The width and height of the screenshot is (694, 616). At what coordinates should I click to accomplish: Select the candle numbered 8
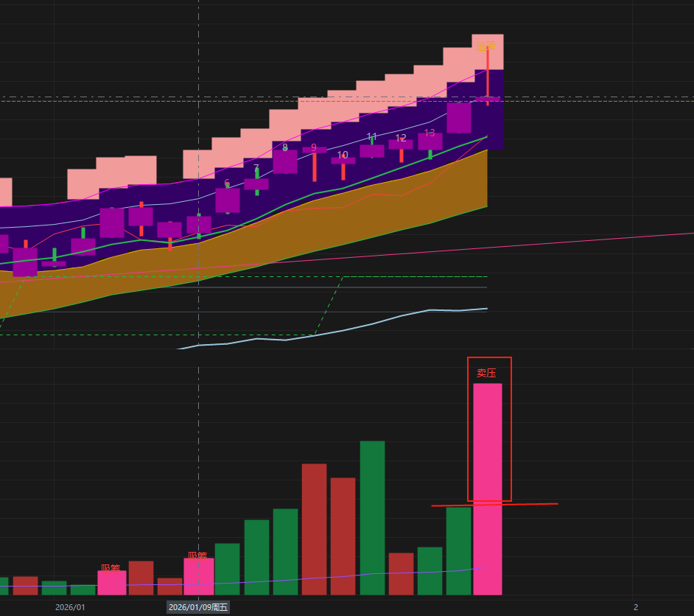[x=285, y=161]
